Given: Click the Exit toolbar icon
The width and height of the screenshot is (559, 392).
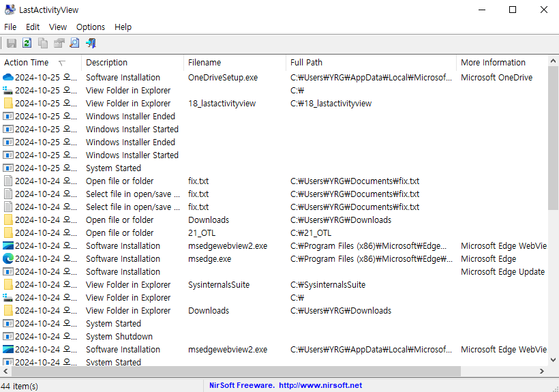Looking at the screenshot, I should (91, 43).
